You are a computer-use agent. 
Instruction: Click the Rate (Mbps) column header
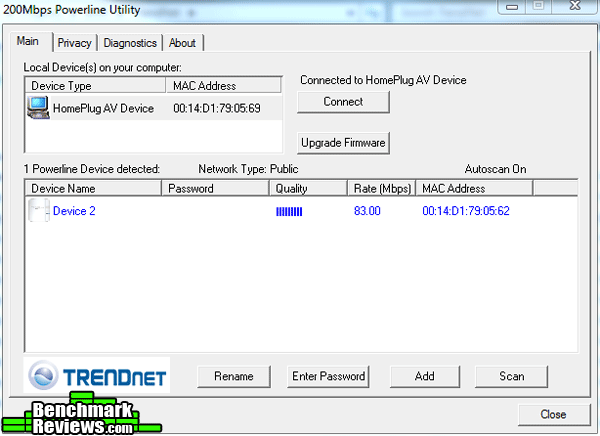click(382, 188)
